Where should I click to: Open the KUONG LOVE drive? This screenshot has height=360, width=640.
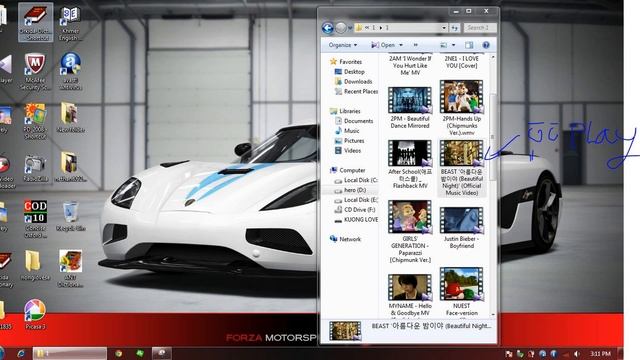click(356, 220)
